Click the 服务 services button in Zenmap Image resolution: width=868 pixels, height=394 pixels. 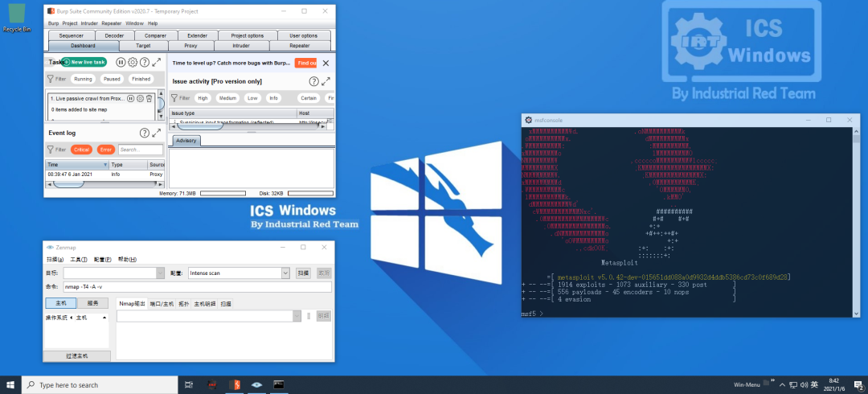[x=93, y=303]
